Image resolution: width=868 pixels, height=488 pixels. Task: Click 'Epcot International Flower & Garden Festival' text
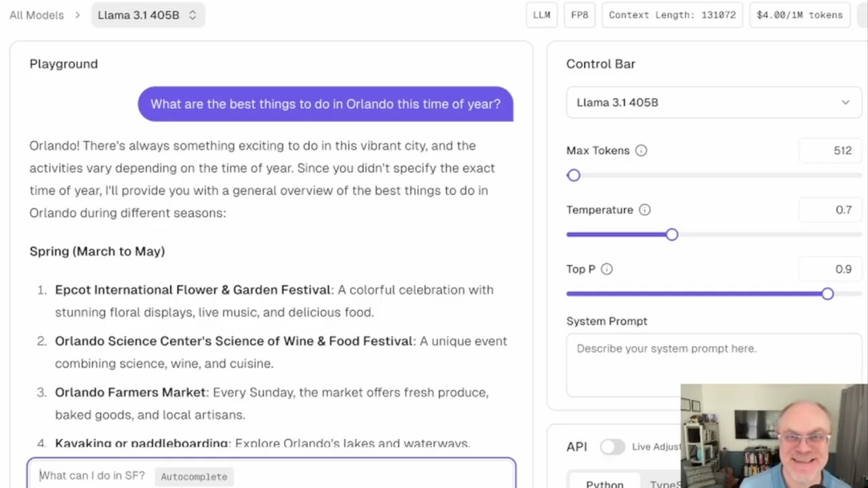193,290
